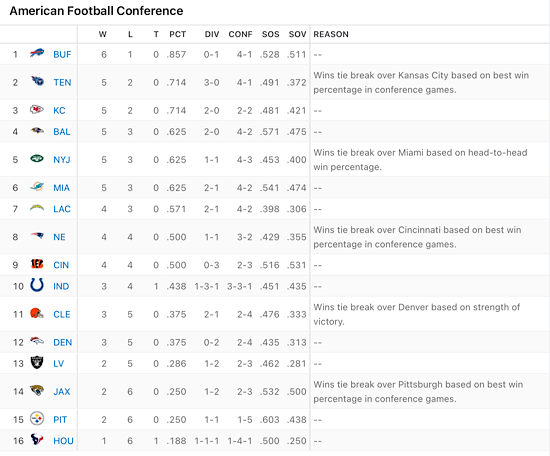Click the Baltimore Ravens logo

pos(37,131)
